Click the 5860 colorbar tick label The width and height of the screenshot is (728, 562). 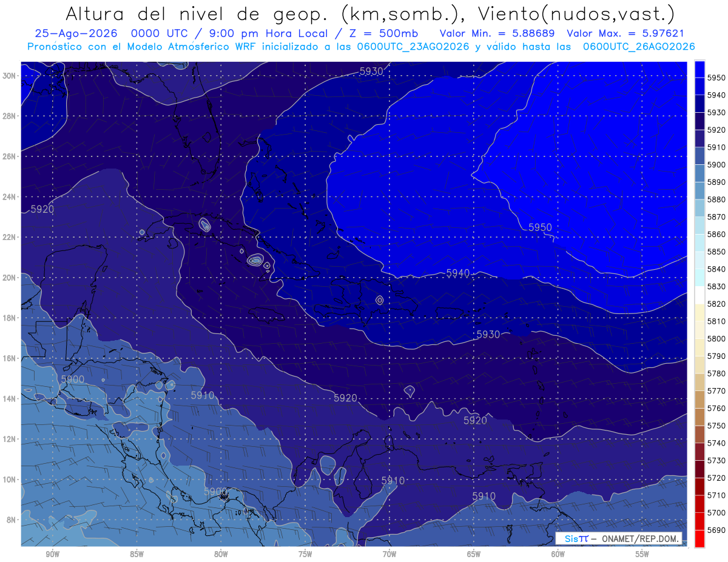(x=717, y=234)
